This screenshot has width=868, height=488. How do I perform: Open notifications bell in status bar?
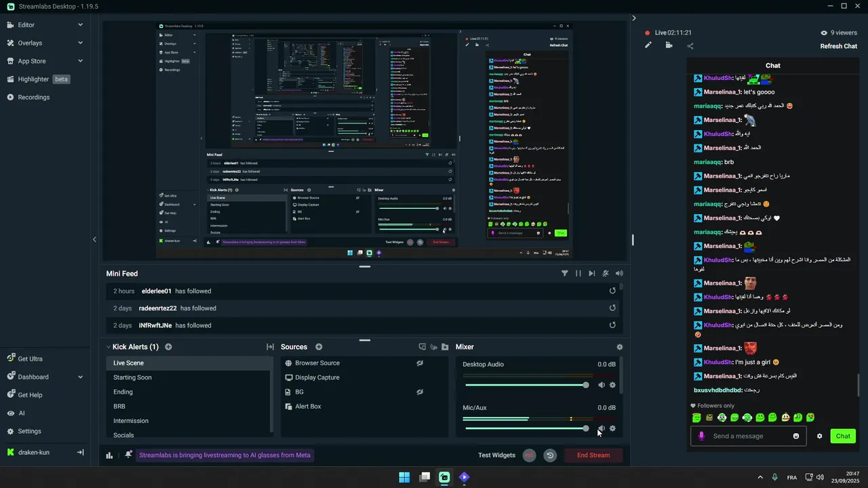[x=128, y=455]
